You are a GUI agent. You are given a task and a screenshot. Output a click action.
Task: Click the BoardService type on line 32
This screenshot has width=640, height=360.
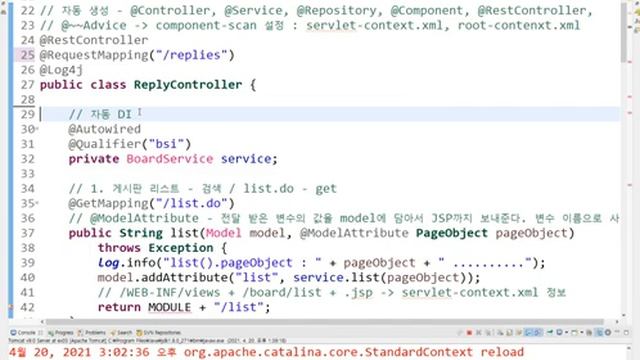coord(169,159)
